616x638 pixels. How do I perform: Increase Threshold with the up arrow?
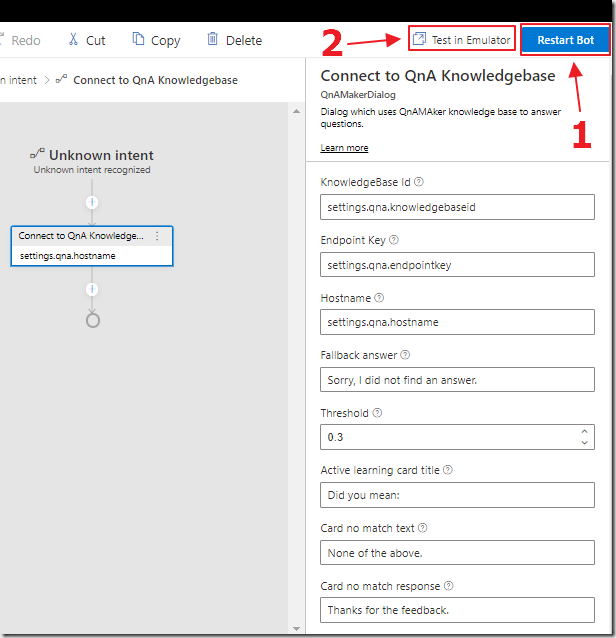point(584,432)
